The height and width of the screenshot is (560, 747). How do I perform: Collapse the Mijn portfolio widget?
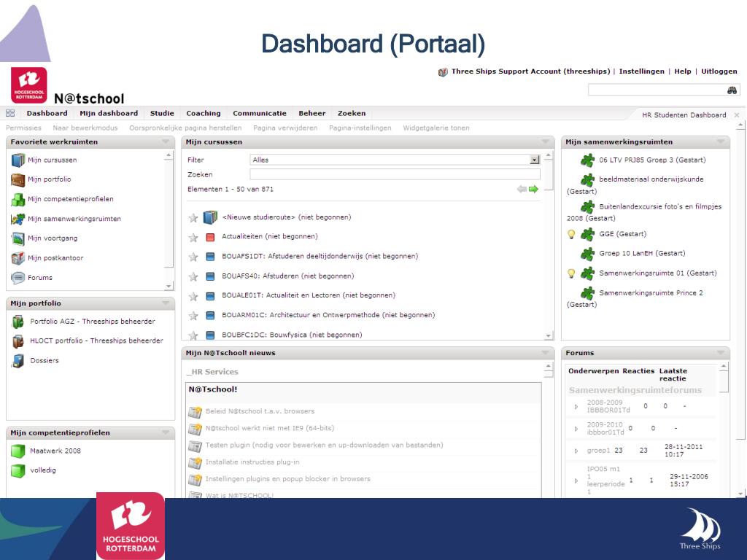[x=166, y=303]
